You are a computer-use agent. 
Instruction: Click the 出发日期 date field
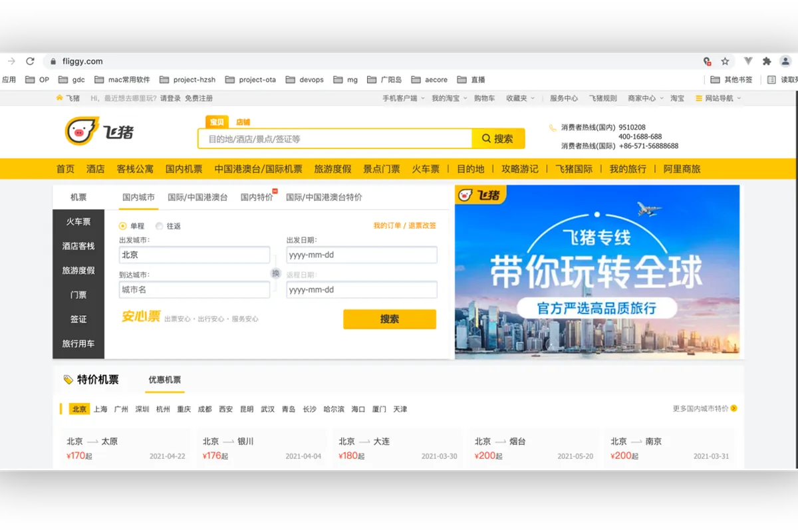coord(362,255)
